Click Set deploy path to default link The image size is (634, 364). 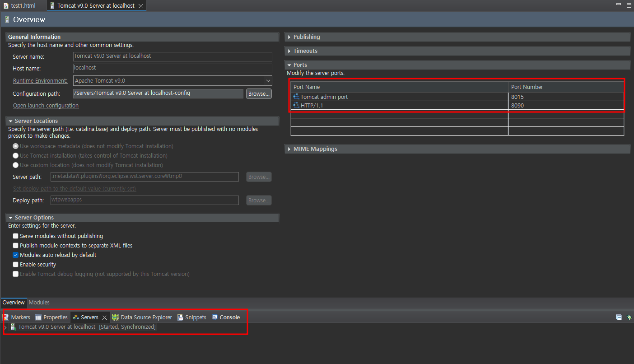(75, 189)
